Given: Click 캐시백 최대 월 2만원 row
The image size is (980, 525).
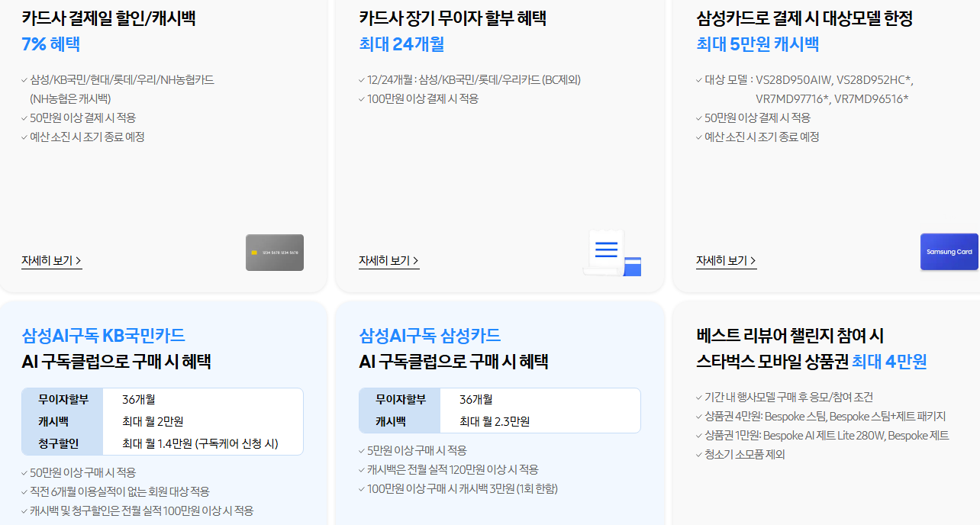Looking at the screenshot, I should point(163,421).
